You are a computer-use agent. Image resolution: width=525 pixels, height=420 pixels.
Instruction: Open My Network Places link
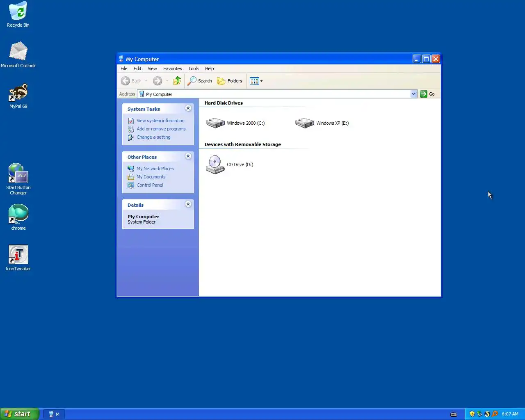click(155, 169)
